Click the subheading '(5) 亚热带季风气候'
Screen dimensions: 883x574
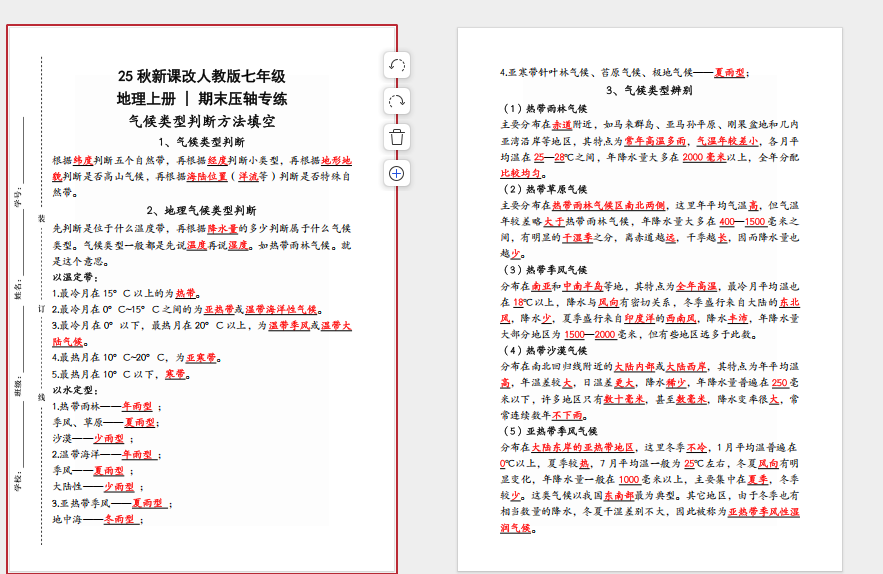click(549, 431)
